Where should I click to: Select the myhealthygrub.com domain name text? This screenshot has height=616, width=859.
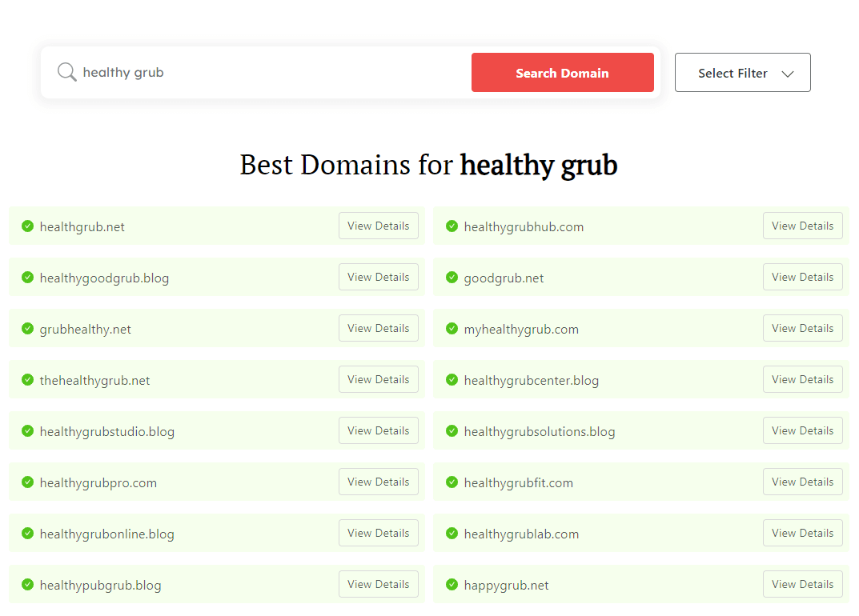[521, 329]
